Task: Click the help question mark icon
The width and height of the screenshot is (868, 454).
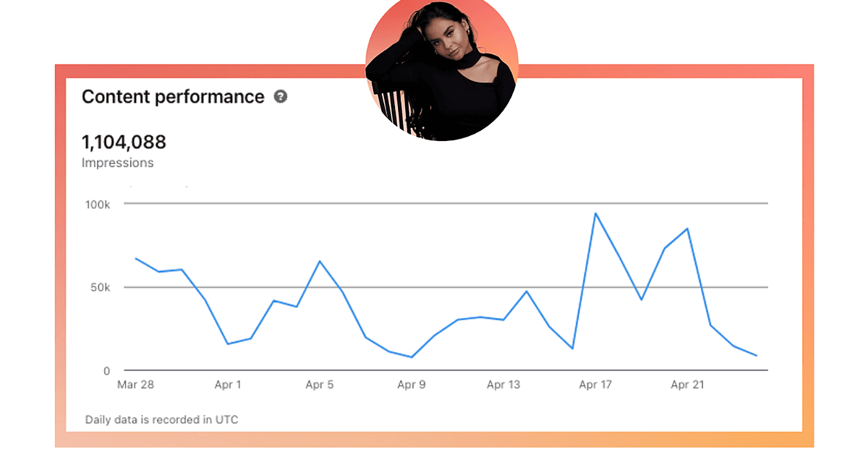Action: [281, 97]
